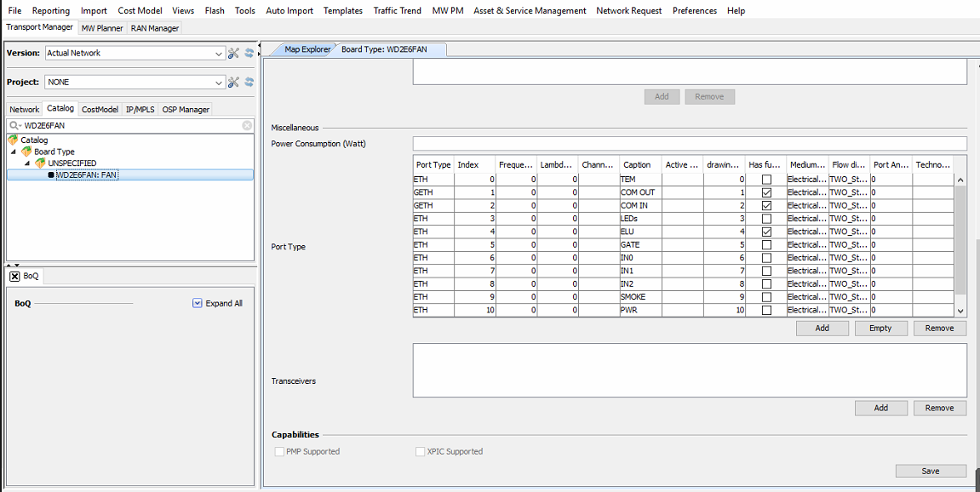Uncheck Has fu... checkbox for COM OUT
Image resolution: width=980 pixels, height=492 pixels.
pos(766,192)
